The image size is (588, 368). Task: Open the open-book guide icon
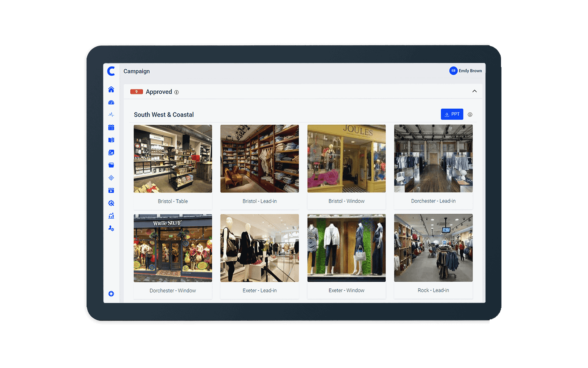(111, 140)
